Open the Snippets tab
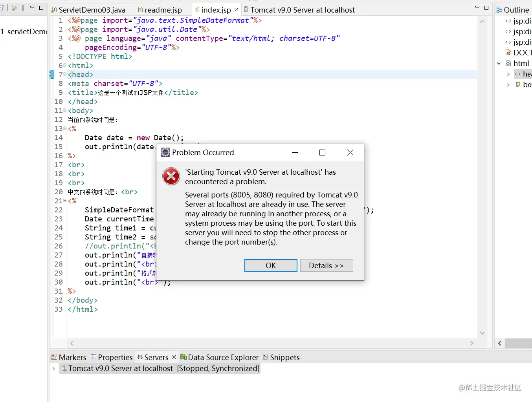Viewport: 532px width, 402px height. tap(281, 357)
